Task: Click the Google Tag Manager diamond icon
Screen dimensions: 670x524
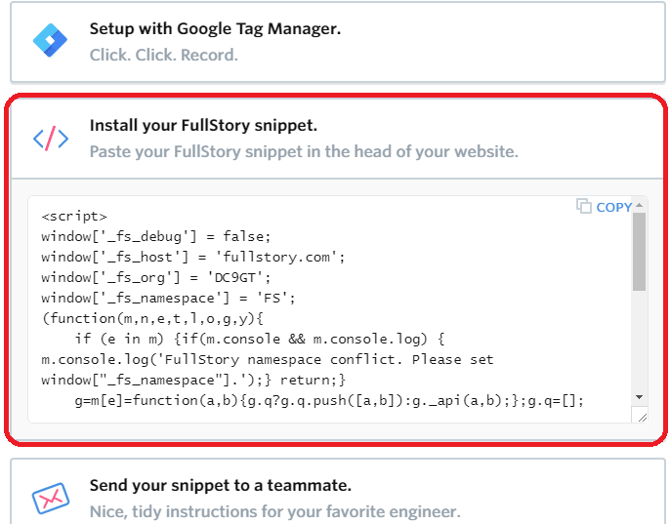Action: [47, 41]
